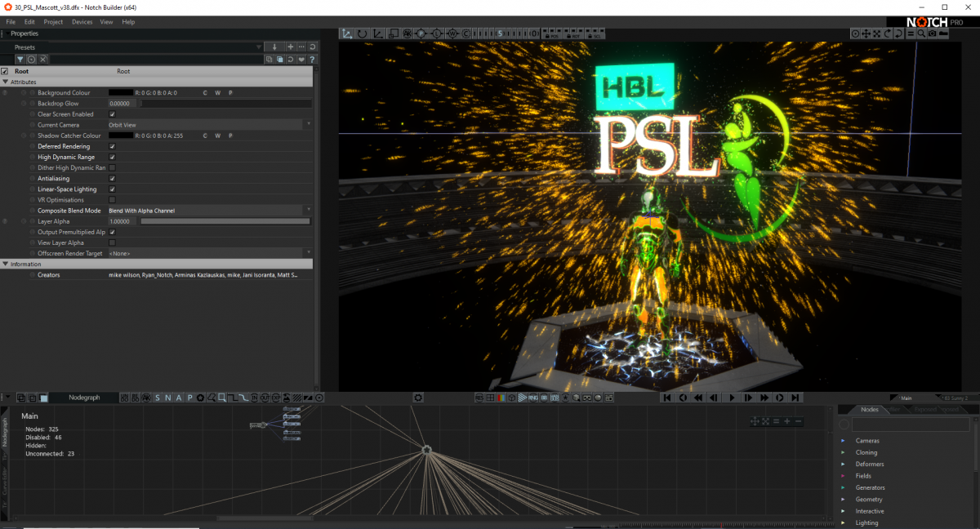Open the Composite Blend Mode dropdown
Image resolution: width=980 pixels, height=529 pixels.
point(210,211)
